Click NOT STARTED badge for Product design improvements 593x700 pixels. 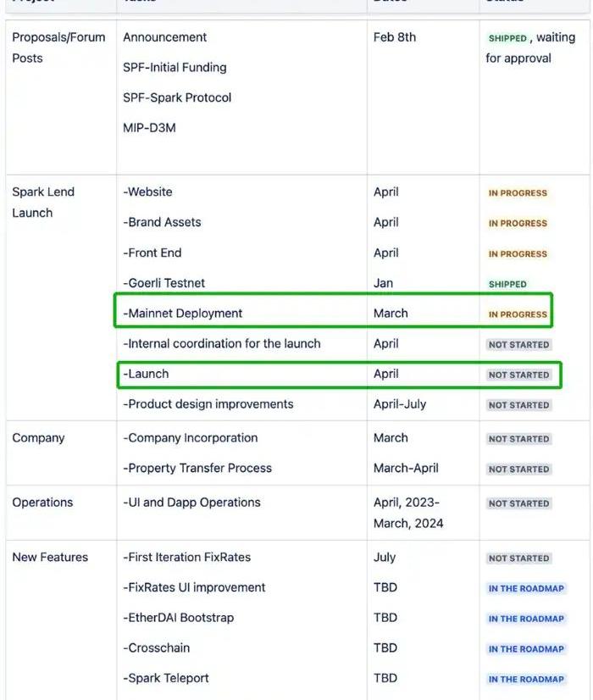(518, 405)
